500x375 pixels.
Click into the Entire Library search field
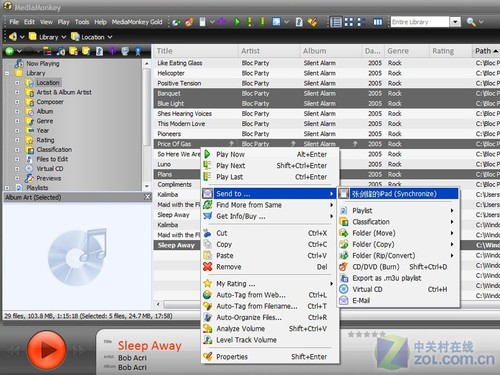[420, 22]
